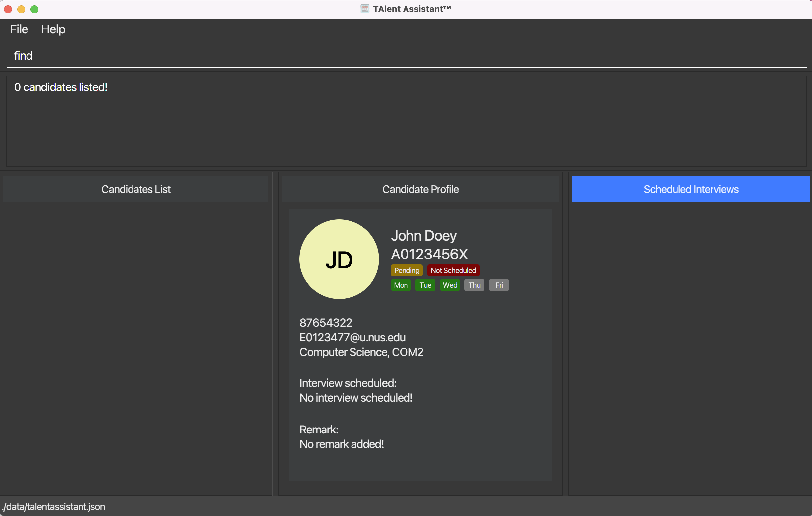Select the Candidates List panel header
This screenshot has height=516, width=812.
(136, 189)
